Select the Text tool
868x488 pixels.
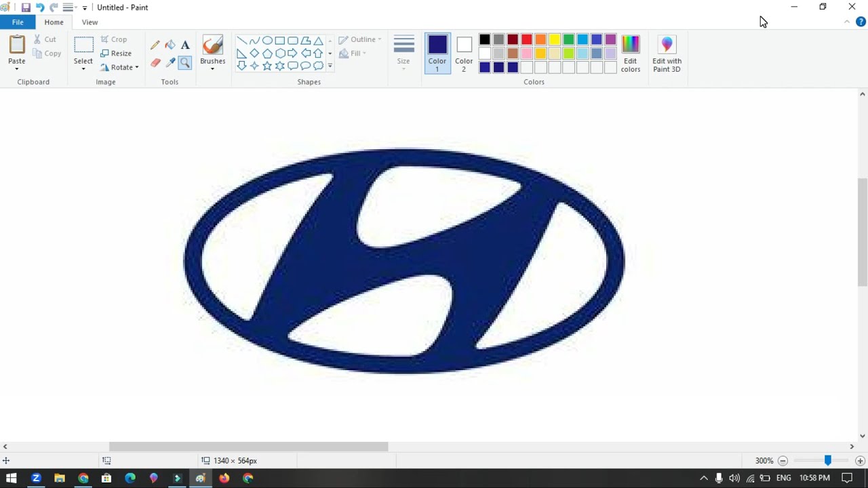point(185,45)
